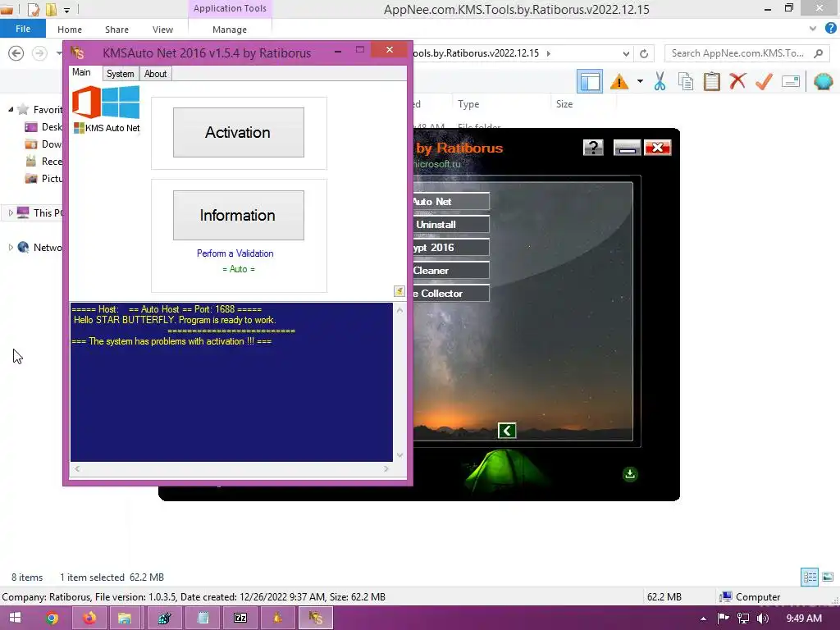Click the Uninstall button in KMS Tools

(x=451, y=225)
